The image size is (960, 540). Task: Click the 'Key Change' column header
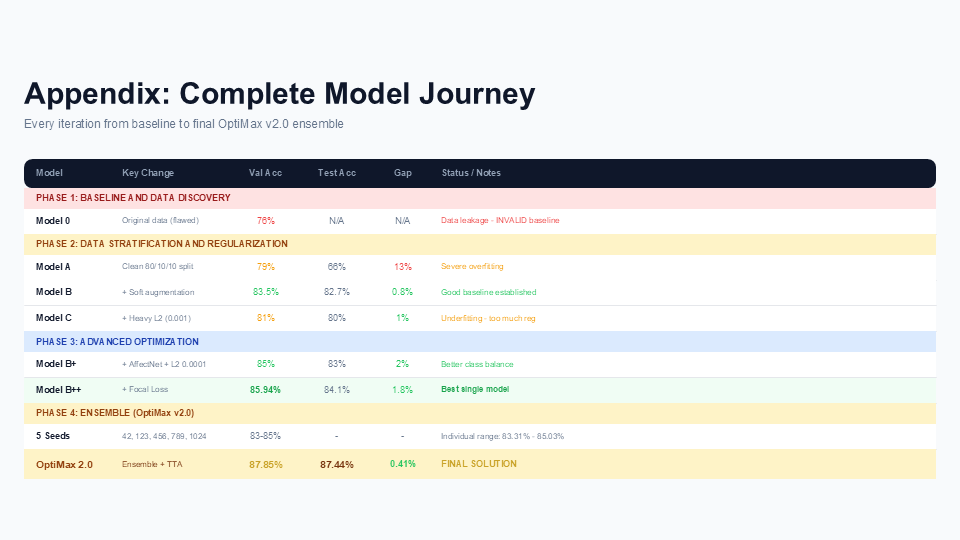tap(148, 173)
